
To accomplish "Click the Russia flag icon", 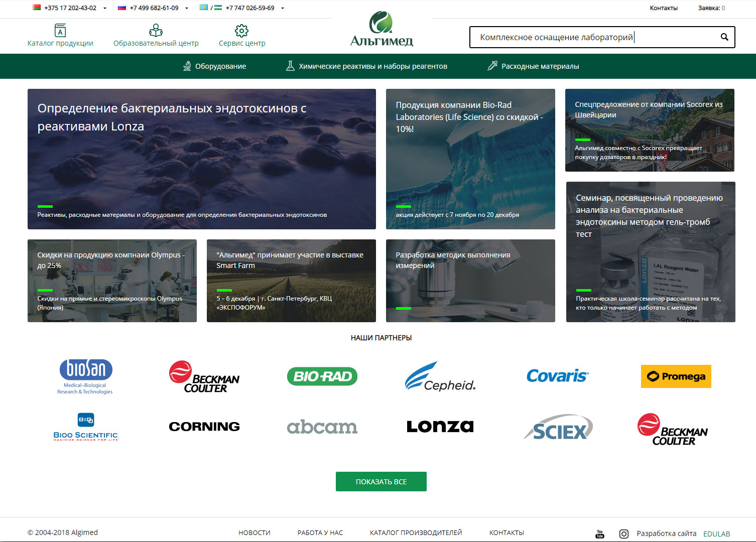I will pyautogui.click(x=122, y=8).
